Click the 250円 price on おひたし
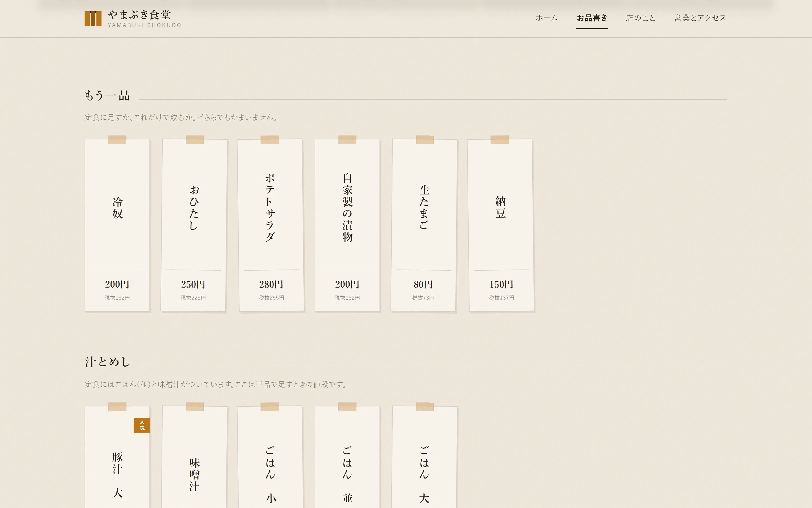The width and height of the screenshot is (812, 508). coord(193,284)
